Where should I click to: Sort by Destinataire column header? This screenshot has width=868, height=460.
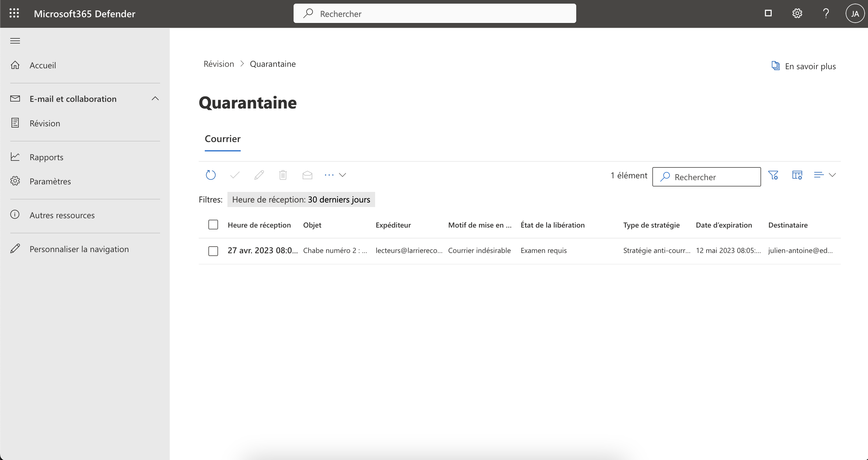[x=788, y=225]
